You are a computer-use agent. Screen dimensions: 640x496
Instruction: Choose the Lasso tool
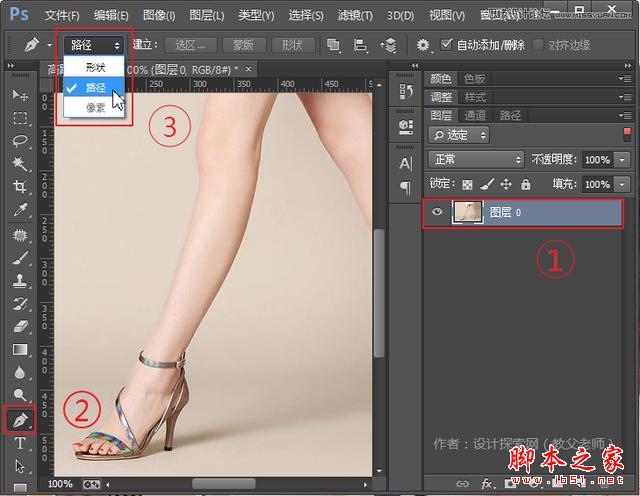click(x=19, y=141)
